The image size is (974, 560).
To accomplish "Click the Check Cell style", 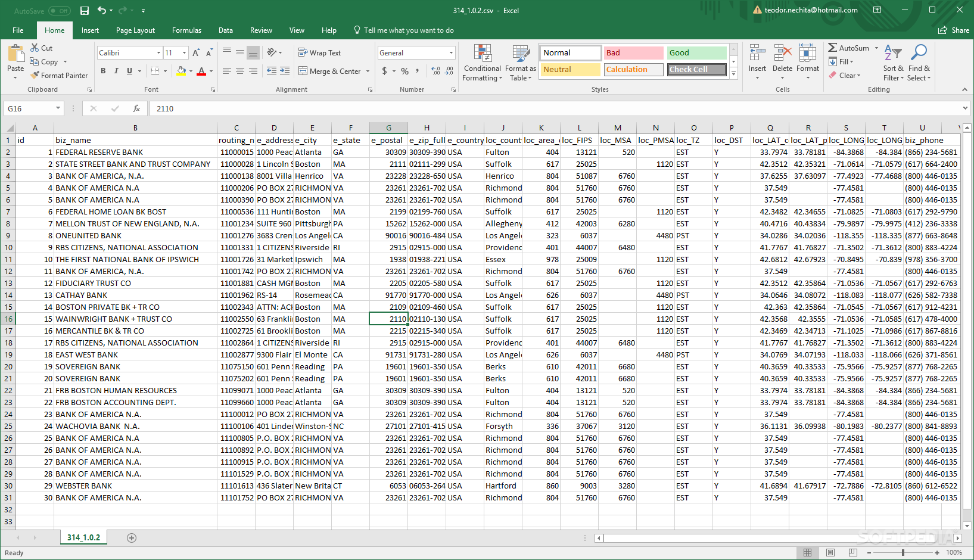I will [x=696, y=70].
